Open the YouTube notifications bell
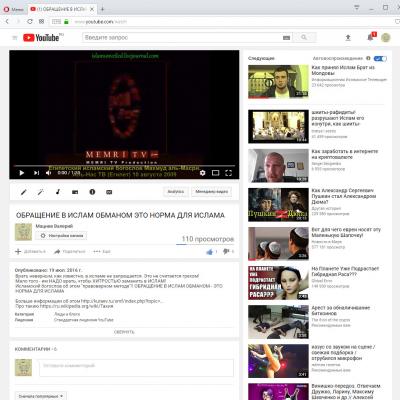400x400 pixels. (x=370, y=37)
